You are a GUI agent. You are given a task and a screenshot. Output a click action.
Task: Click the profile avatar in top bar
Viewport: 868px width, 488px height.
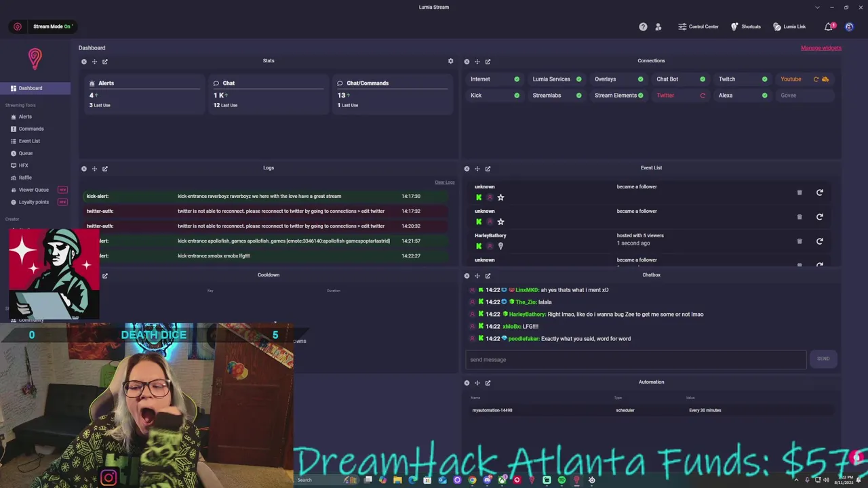(x=849, y=26)
